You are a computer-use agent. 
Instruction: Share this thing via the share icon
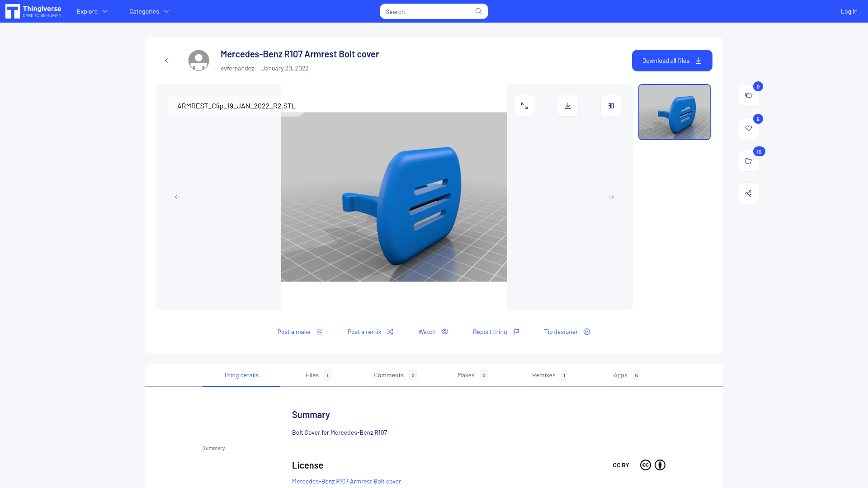[x=749, y=193]
